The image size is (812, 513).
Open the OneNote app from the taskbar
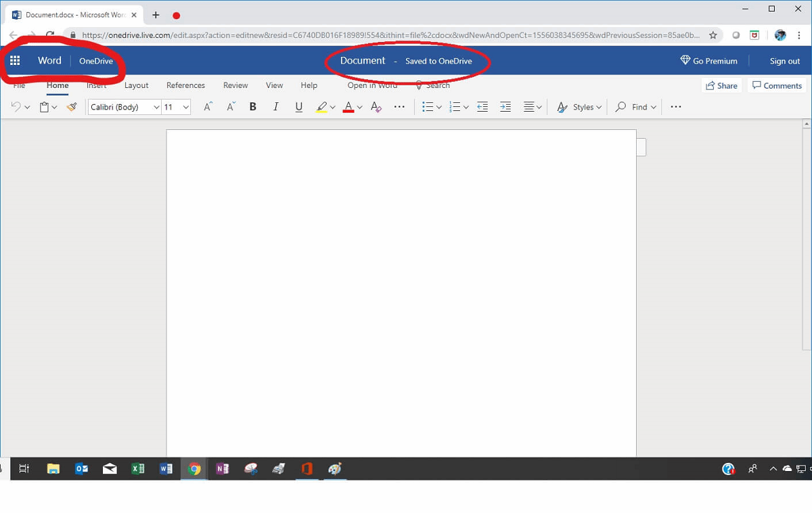click(222, 468)
